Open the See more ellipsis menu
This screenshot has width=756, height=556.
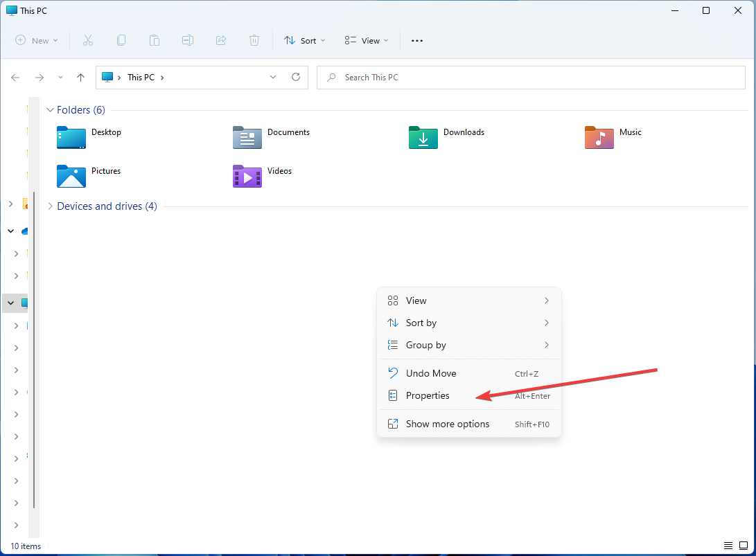click(417, 40)
